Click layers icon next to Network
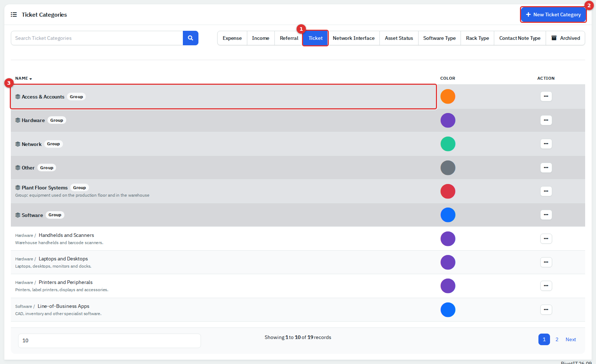 [x=18, y=144]
